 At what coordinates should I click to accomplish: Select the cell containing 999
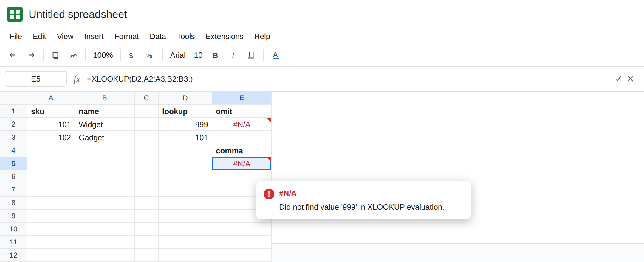(185, 124)
